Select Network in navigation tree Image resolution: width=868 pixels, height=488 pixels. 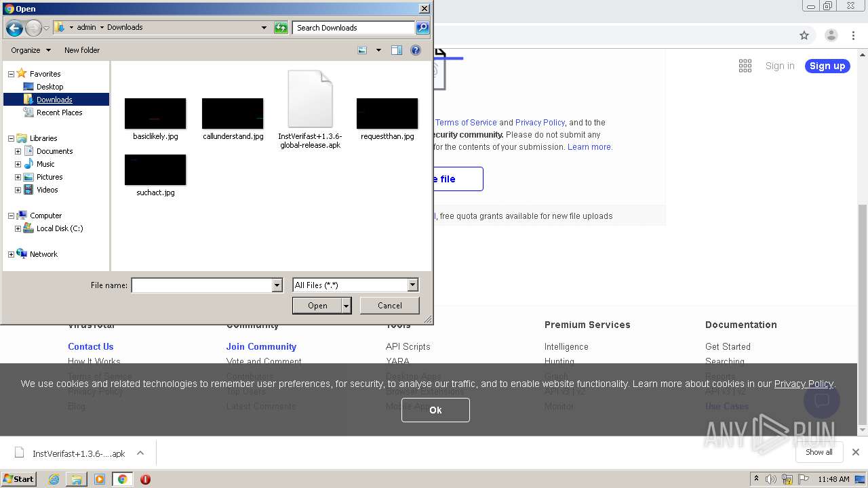(43, 254)
